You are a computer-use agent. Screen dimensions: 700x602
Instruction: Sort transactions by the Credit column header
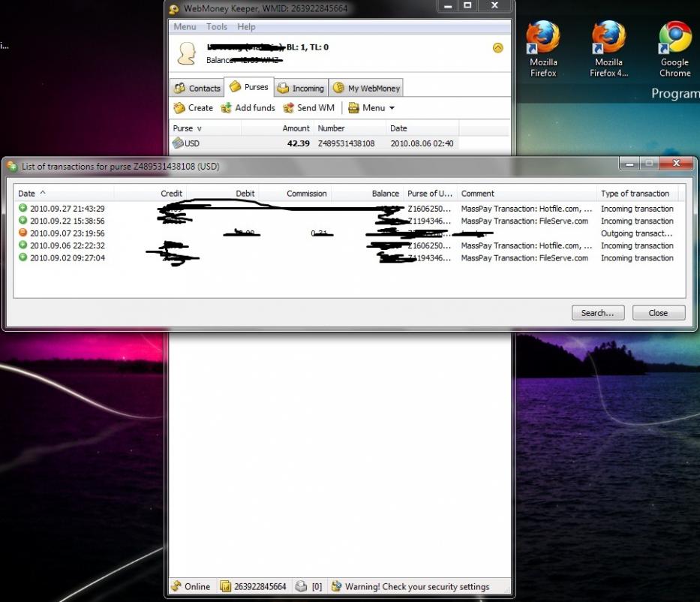click(x=151, y=194)
